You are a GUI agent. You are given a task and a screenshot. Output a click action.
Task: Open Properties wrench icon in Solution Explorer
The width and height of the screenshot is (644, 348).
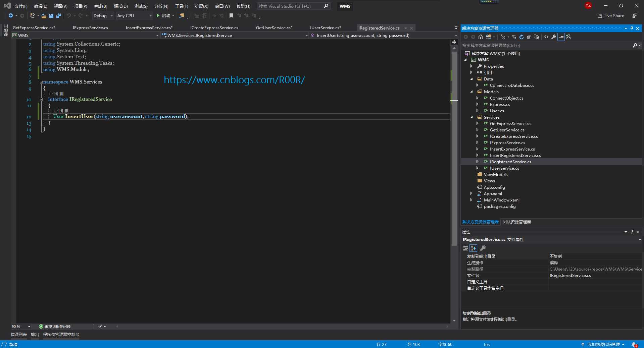click(x=554, y=37)
